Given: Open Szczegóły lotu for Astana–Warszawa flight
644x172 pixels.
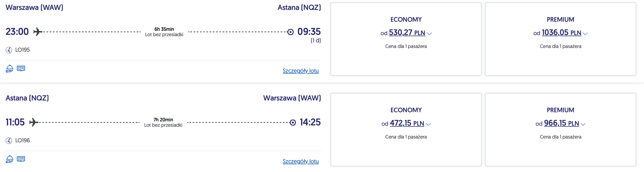Looking at the screenshot, I should tap(301, 161).
